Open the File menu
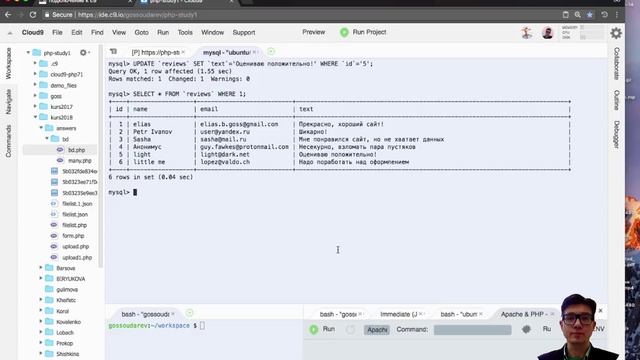 coord(57,32)
